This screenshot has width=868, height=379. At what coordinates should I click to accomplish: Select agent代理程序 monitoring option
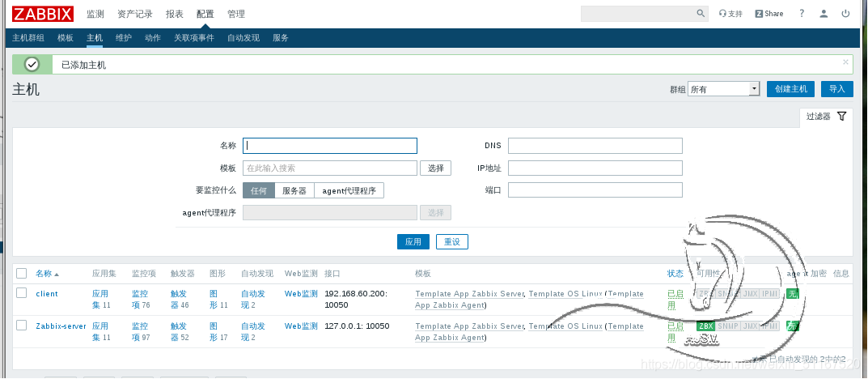(349, 190)
